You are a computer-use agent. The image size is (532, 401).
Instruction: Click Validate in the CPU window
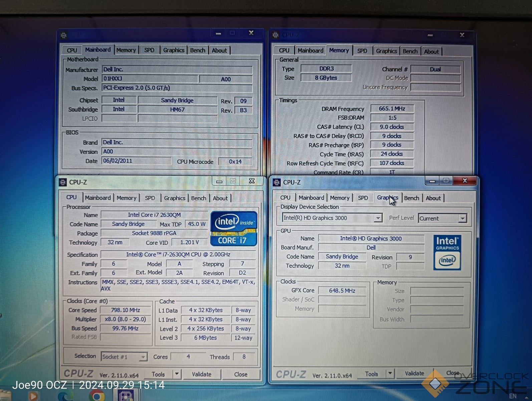tap(202, 374)
